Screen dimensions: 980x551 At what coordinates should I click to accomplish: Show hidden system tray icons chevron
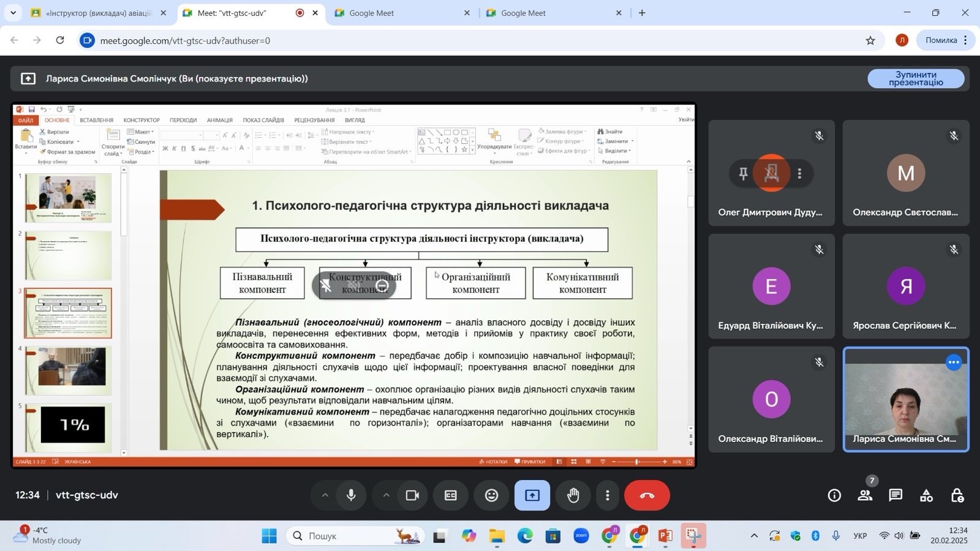tap(754, 536)
